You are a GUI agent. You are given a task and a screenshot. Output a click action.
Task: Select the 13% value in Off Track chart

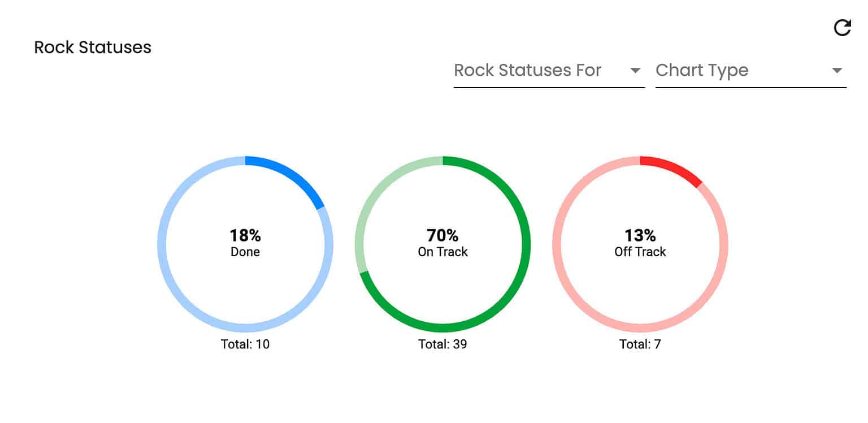[x=640, y=235]
